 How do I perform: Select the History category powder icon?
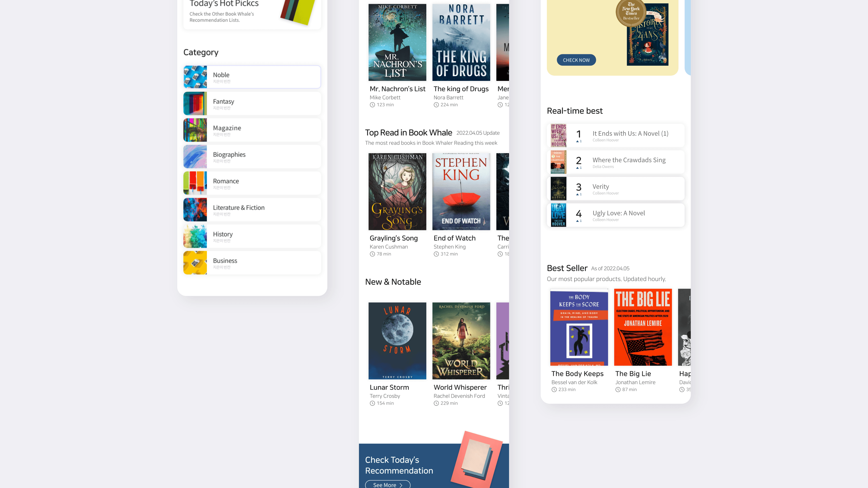point(195,236)
